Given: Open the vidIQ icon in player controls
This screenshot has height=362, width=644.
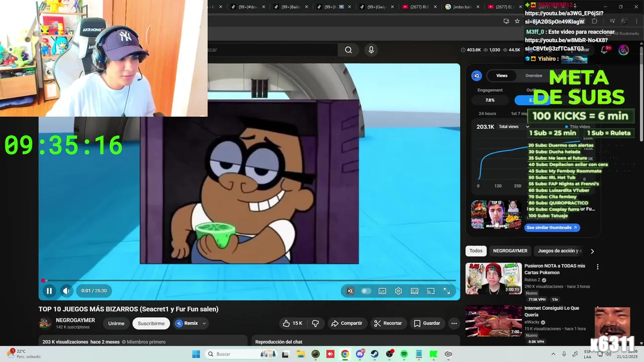Looking at the screenshot, I should tap(350, 291).
